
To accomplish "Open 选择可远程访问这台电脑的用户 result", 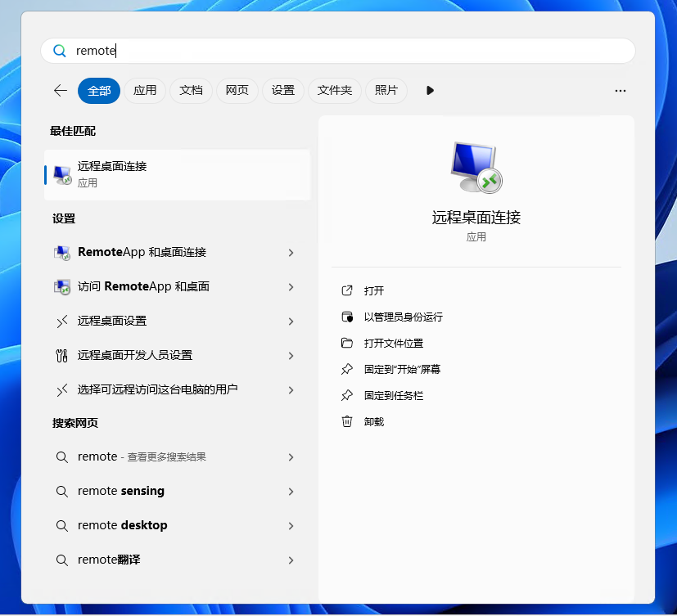I will pyautogui.click(x=158, y=390).
